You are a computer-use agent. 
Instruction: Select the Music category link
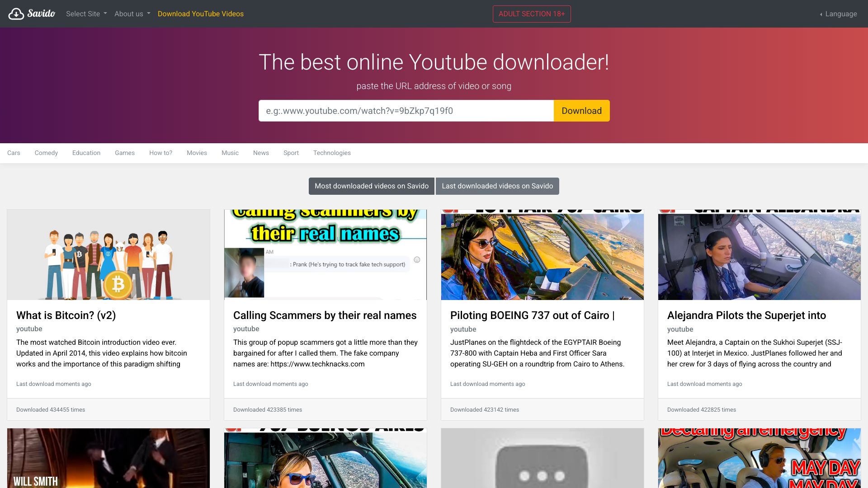(x=230, y=153)
